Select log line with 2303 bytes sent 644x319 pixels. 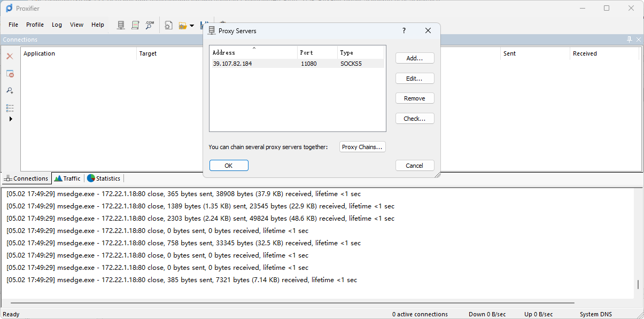click(200, 219)
